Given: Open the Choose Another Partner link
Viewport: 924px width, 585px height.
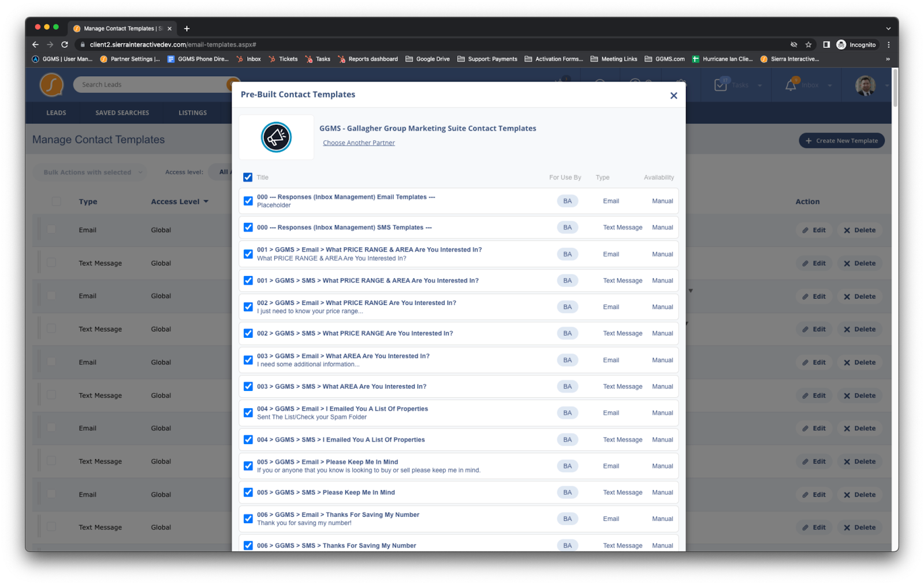Looking at the screenshot, I should click(x=359, y=143).
